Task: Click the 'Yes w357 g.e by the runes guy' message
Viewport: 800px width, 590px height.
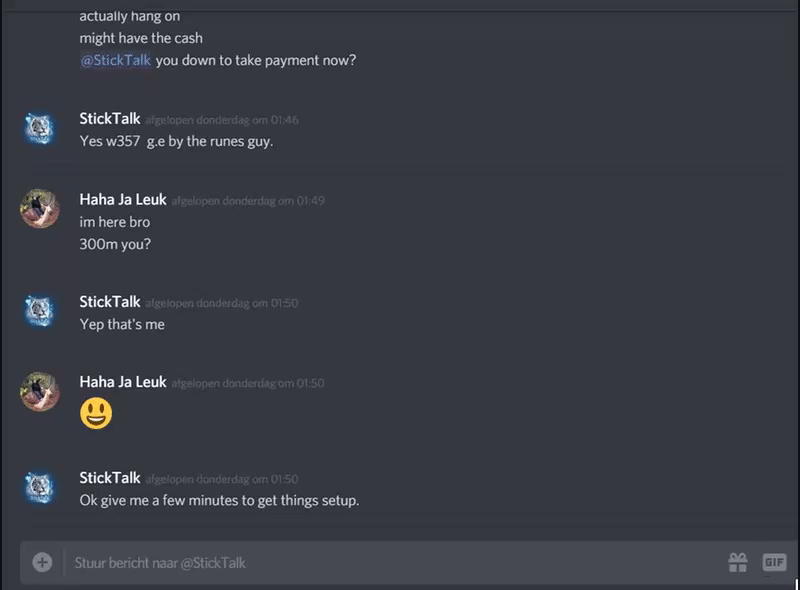Action: [x=177, y=141]
